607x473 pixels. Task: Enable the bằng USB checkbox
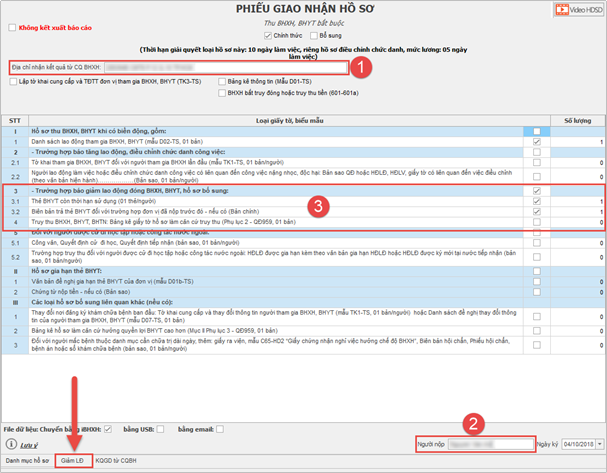click(x=160, y=429)
